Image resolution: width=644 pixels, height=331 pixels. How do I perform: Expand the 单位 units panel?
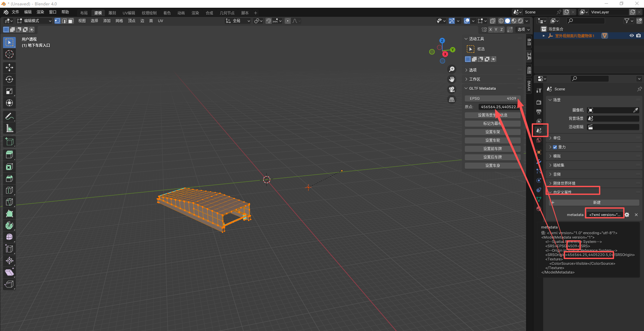click(x=557, y=138)
